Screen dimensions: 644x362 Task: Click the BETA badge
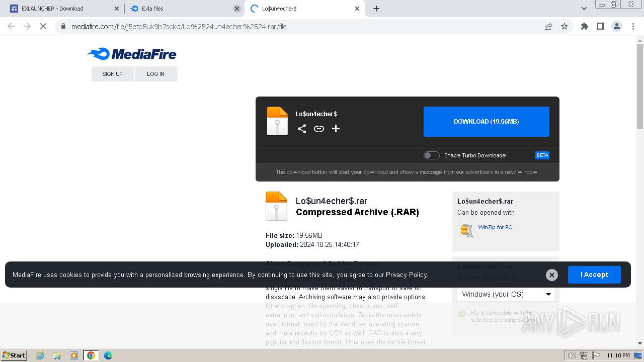click(x=542, y=155)
